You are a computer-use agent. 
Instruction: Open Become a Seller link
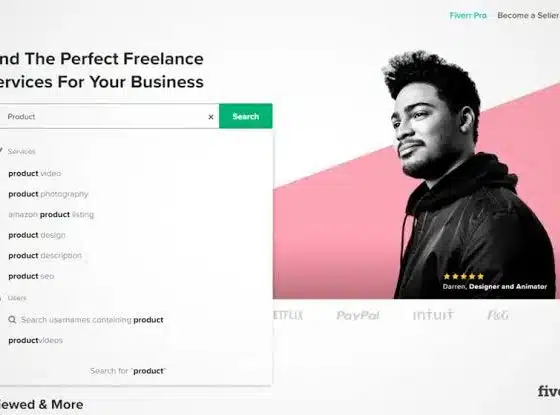[528, 15]
